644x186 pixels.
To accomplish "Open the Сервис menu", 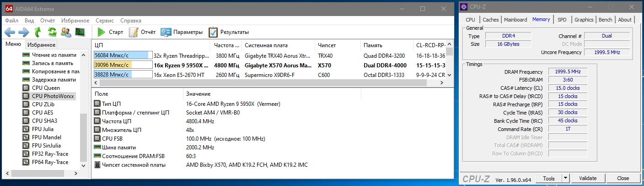I will [105, 21].
